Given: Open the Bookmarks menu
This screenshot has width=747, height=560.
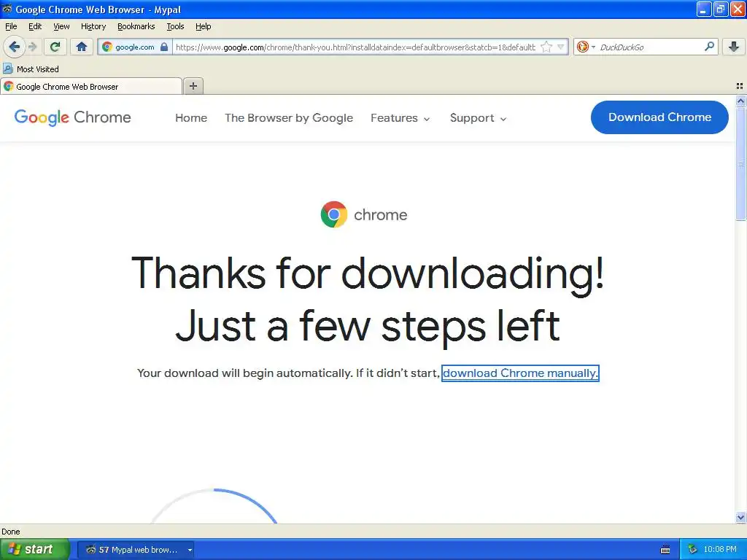Looking at the screenshot, I should coord(136,26).
